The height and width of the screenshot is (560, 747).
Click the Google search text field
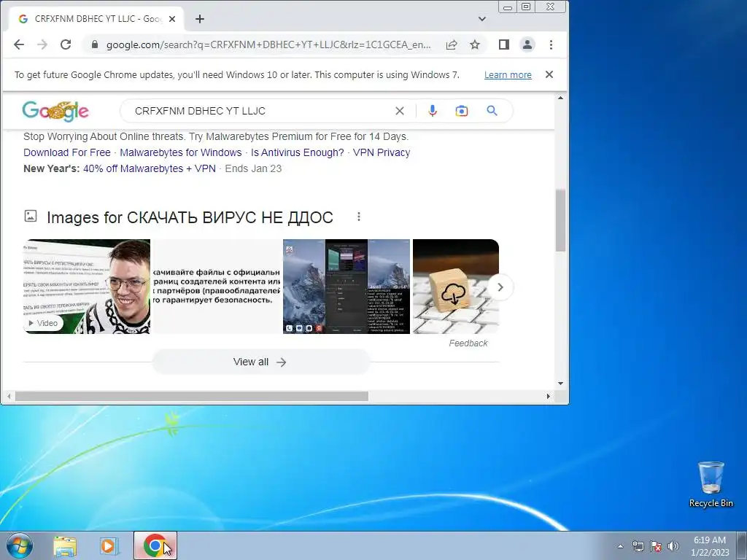coord(262,111)
